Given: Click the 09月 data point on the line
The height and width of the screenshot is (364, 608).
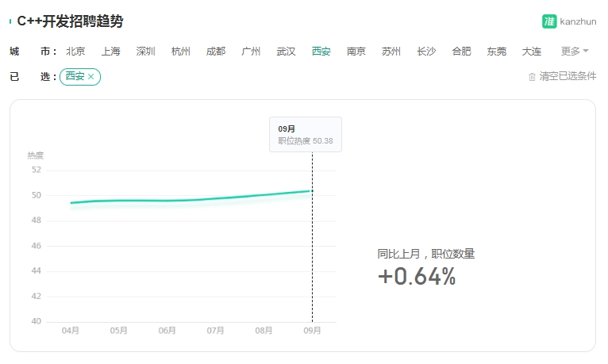Looking at the screenshot, I should point(312,191).
